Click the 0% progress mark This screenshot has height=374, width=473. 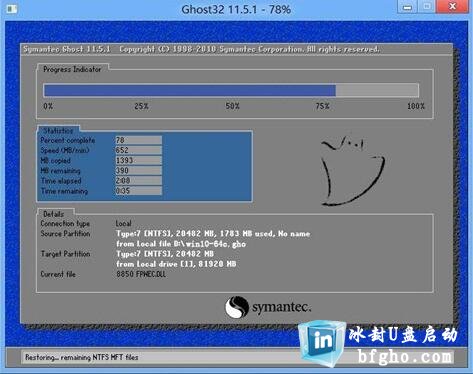pos(48,106)
